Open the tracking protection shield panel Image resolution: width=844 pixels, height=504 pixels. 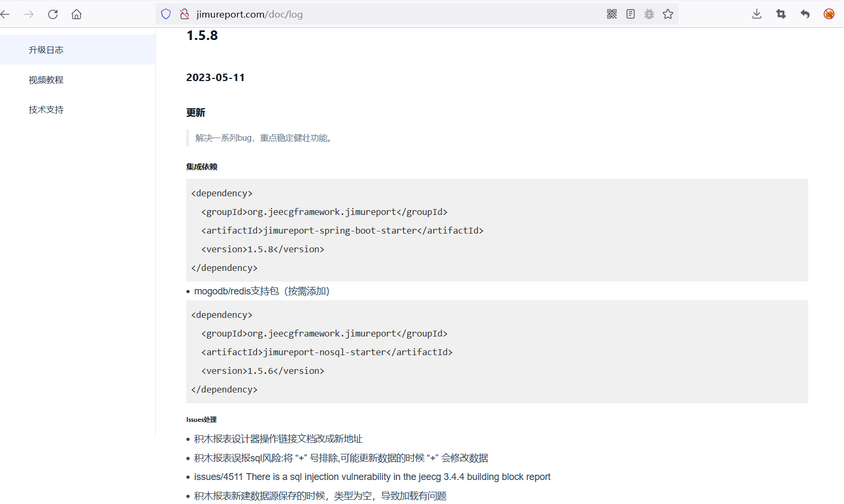point(166,14)
